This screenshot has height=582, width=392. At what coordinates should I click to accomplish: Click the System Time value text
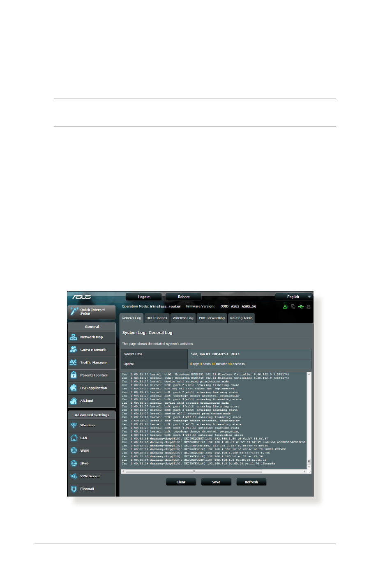click(x=216, y=354)
